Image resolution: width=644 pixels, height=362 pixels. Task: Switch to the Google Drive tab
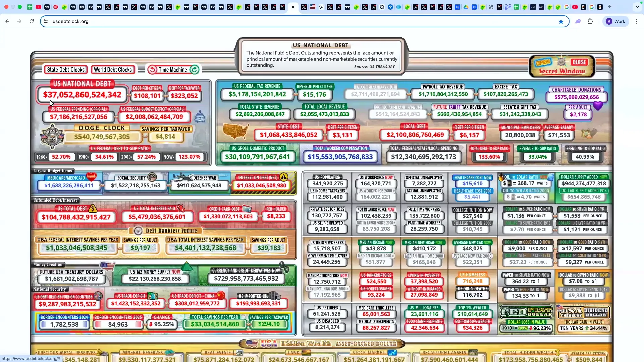pos(466,7)
